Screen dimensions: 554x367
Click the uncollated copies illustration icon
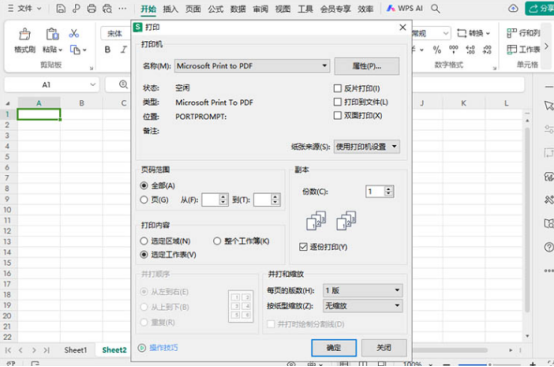(x=346, y=221)
